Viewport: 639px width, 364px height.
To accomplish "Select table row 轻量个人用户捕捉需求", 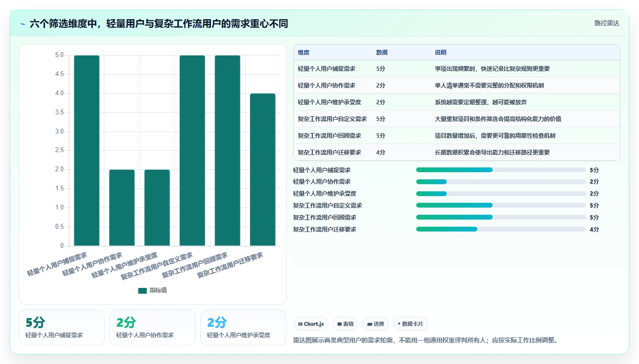I will pos(456,68).
